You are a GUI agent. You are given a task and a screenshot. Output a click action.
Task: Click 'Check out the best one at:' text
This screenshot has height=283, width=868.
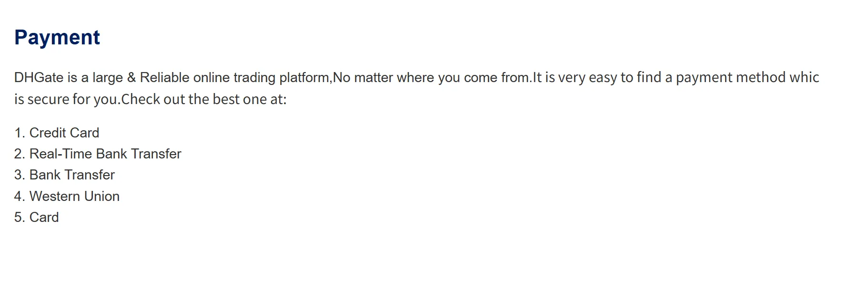[204, 99]
